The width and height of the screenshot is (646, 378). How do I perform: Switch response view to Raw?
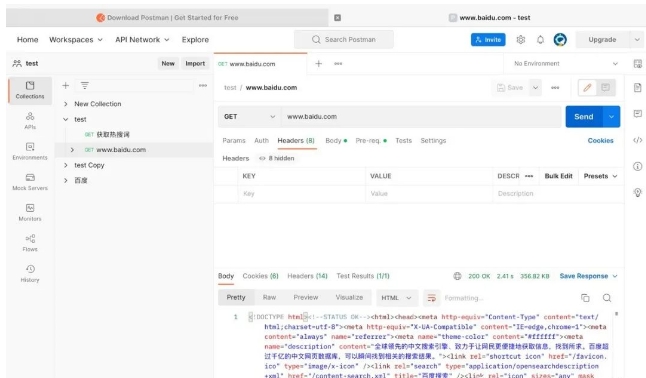269,298
